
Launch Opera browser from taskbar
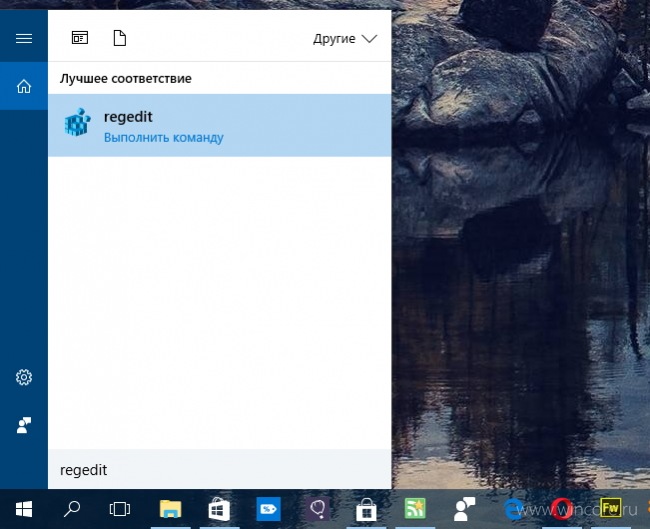561,509
